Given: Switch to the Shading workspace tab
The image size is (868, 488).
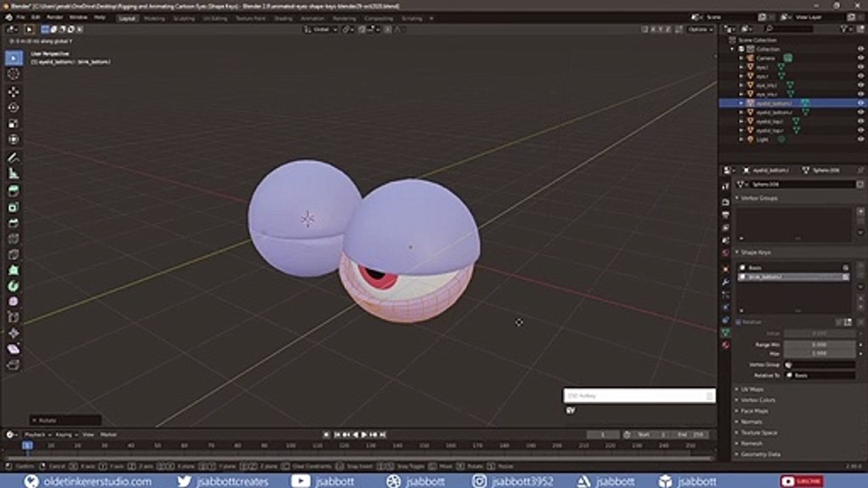Looking at the screenshot, I should tap(283, 18).
